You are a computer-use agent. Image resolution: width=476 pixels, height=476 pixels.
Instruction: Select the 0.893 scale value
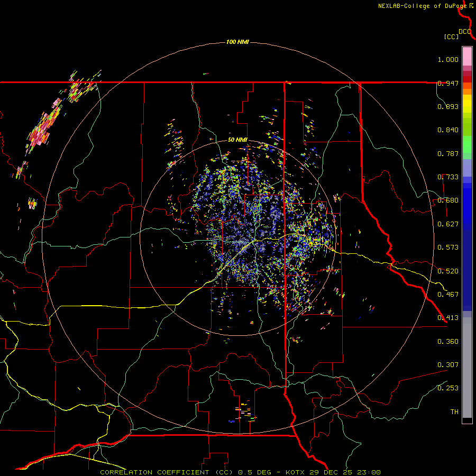tap(448, 106)
